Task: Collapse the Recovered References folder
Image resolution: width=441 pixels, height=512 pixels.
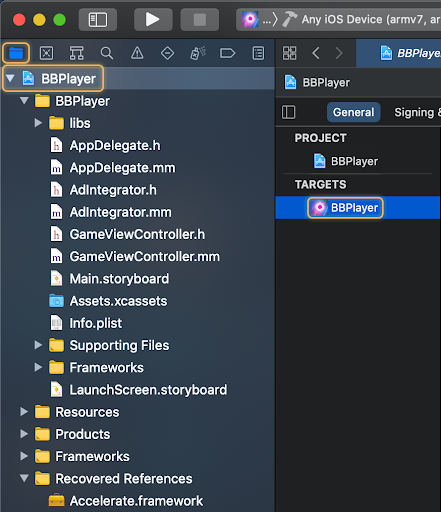Action: 24,479
